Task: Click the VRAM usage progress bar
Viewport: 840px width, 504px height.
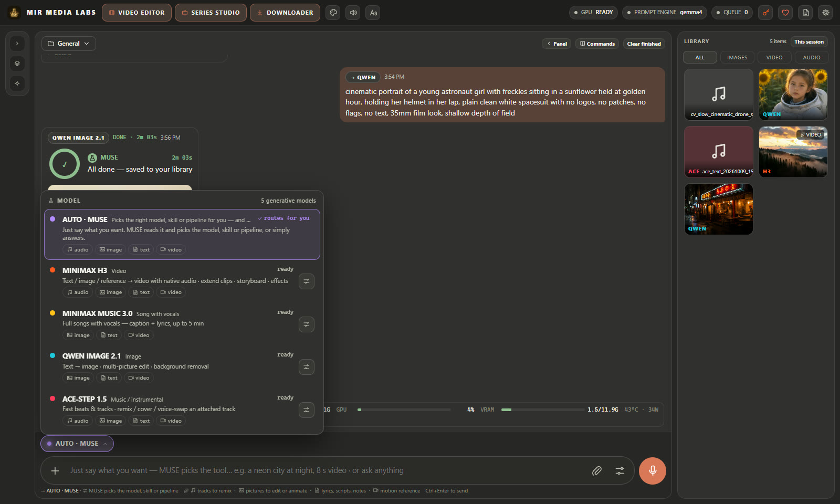Action: click(543, 409)
